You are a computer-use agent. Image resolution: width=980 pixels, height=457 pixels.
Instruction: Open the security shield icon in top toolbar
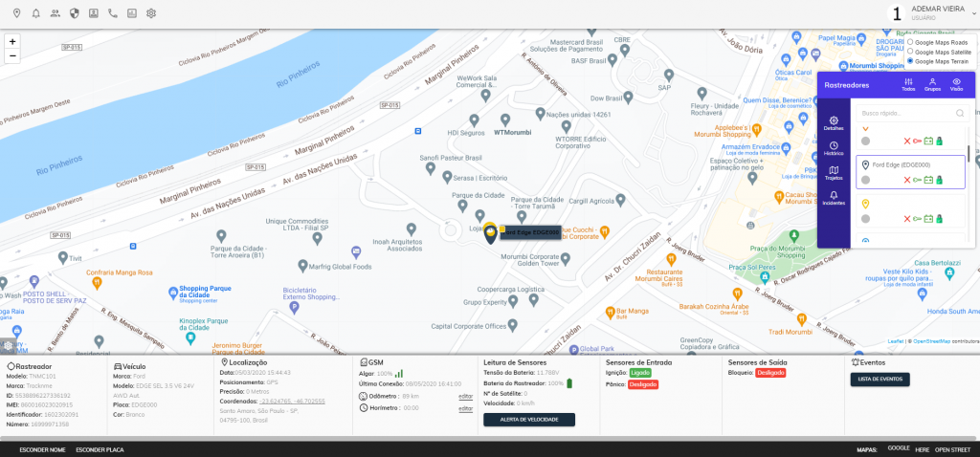point(75,13)
